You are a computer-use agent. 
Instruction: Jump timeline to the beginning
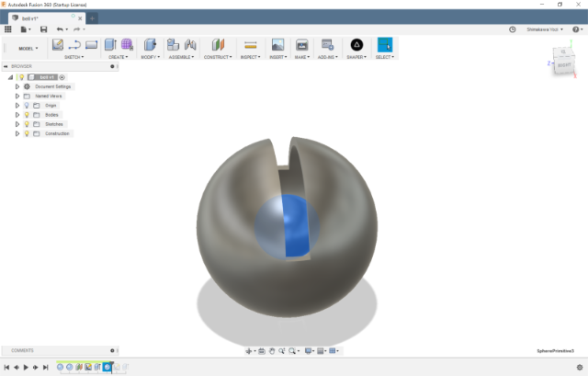6,368
